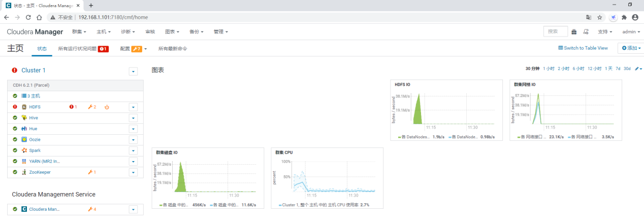Open HDFS configuration wrench warnings
Viewport: 644px width, 224px height.
click(92, 107)
